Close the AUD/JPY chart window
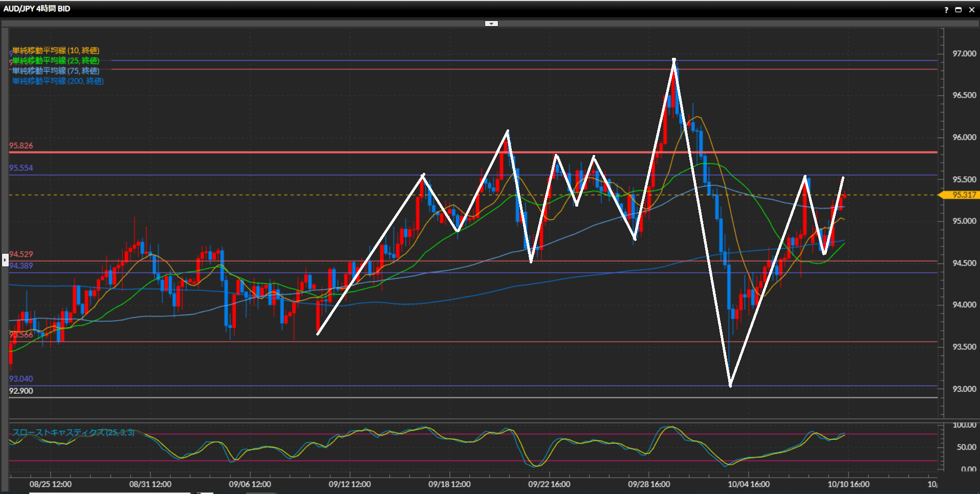Screen dimensions: 980x494 click(x=971, y=10)
